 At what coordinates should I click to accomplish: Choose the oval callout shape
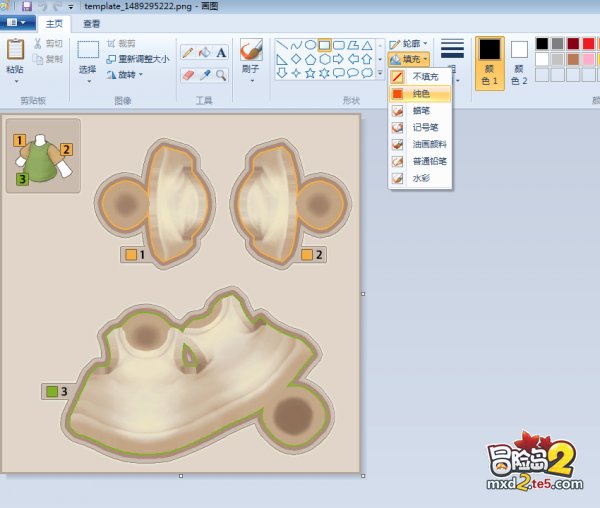pyautogui.click(x=353, y=73)
